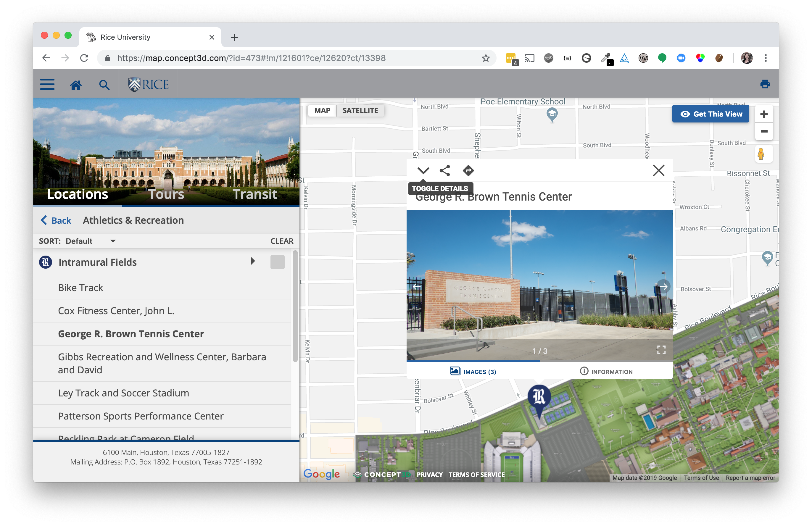Open the Sort Default dropdown
The image size is (812, 526).
(x=91, y=241)
